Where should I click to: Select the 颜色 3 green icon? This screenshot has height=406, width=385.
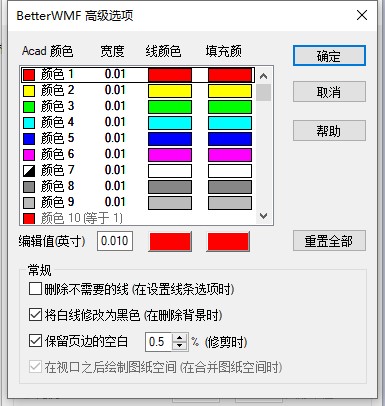pos(29,107)
